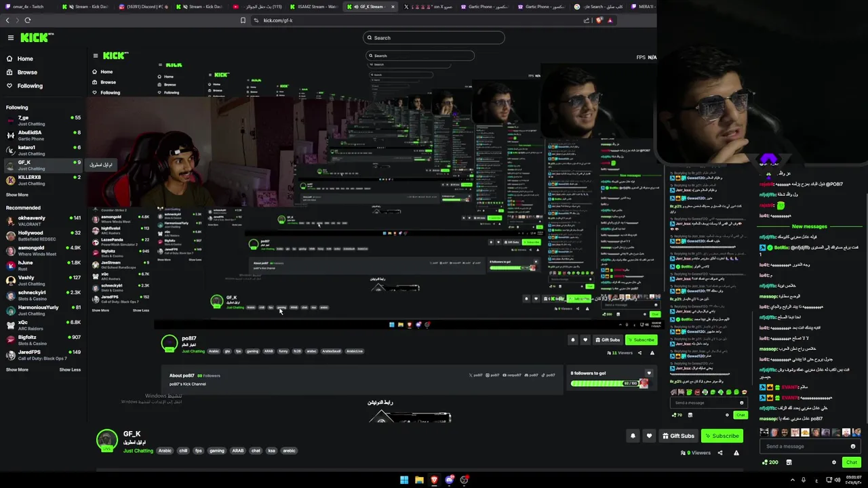868x488 pixels.
Task: Report stream via warning triangle icon
Action: pyautogui.click(x=736, y=453)
